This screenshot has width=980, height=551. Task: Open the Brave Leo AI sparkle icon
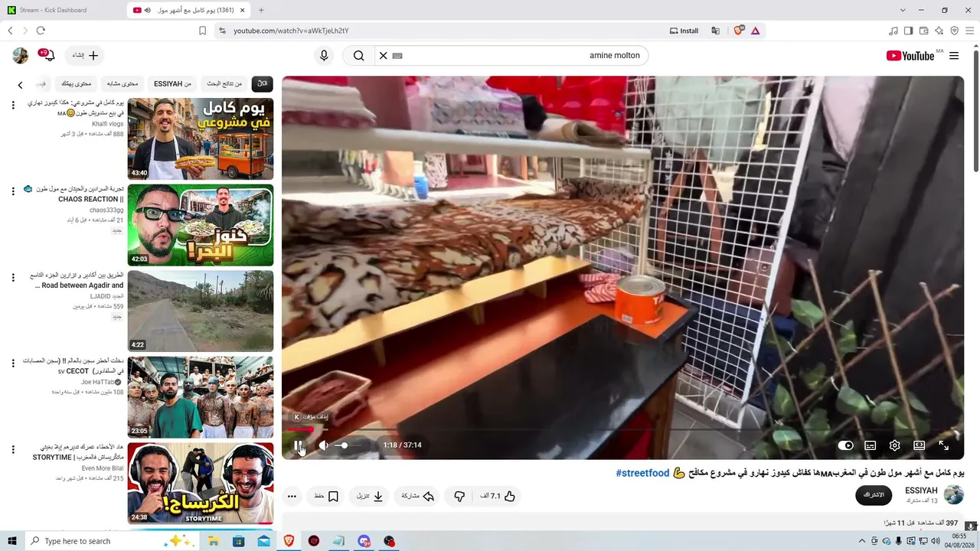coord(939,31)
